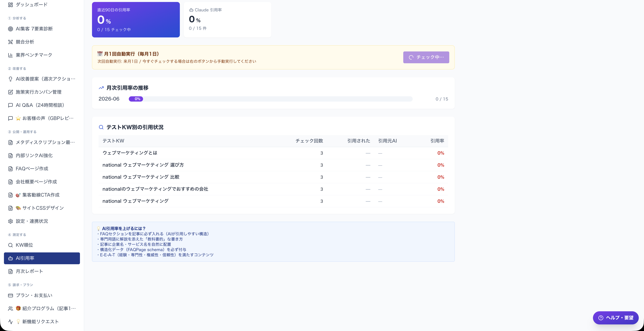Click the 月1回自動実行（毎月1日）heading
Screen dimensions: 644x331
[131, 54]
